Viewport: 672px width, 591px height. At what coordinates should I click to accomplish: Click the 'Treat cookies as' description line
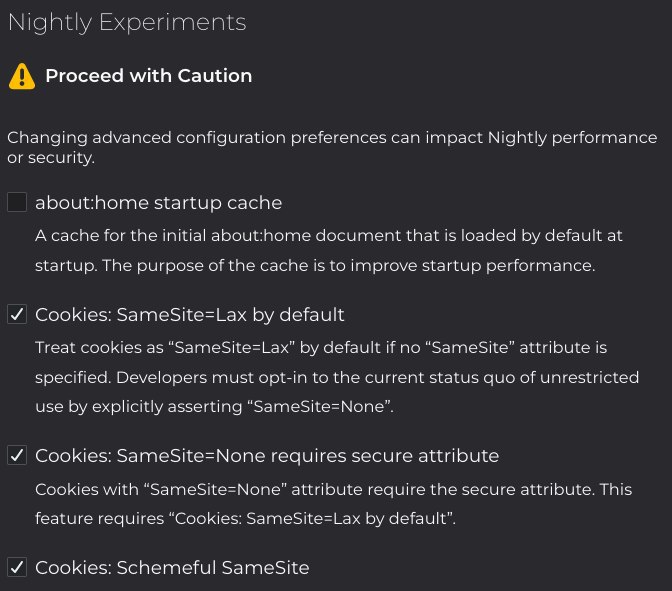coord(321,348)
